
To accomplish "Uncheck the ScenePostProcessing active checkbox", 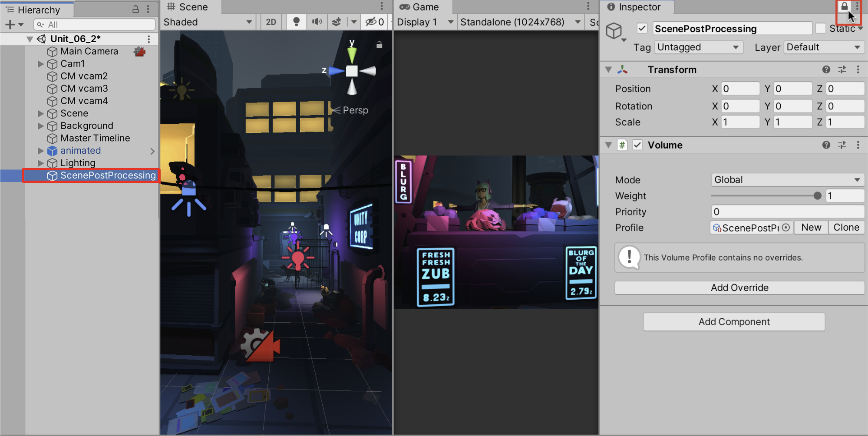I will pyautogui.click(x=642, y=29).
